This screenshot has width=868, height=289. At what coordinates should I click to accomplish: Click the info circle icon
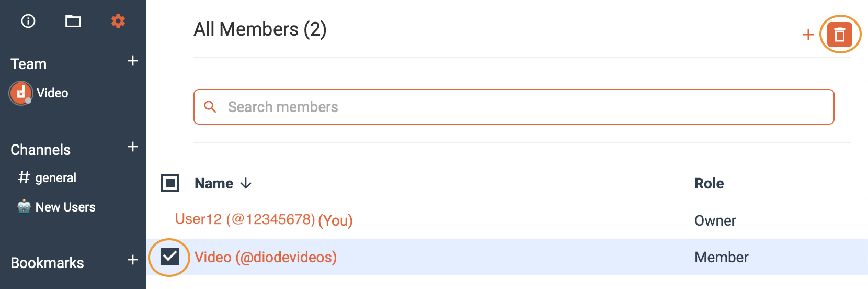(28, 21)
